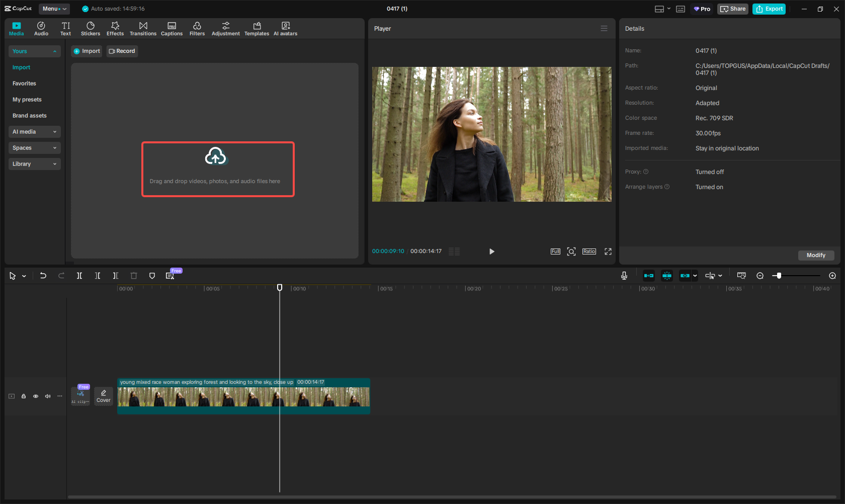Play the video in the player
Screen dimensions: 845x504
click(x=491, y=251)
